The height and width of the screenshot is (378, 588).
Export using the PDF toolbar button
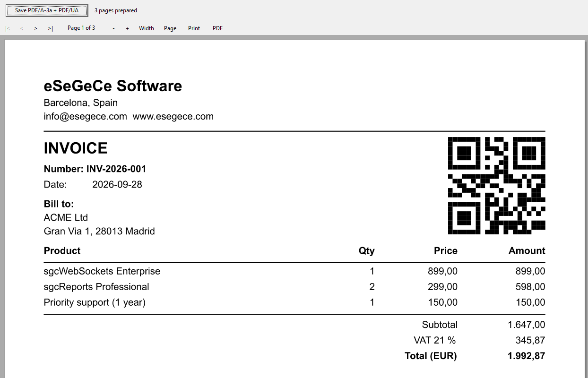[x=217, y=28]
